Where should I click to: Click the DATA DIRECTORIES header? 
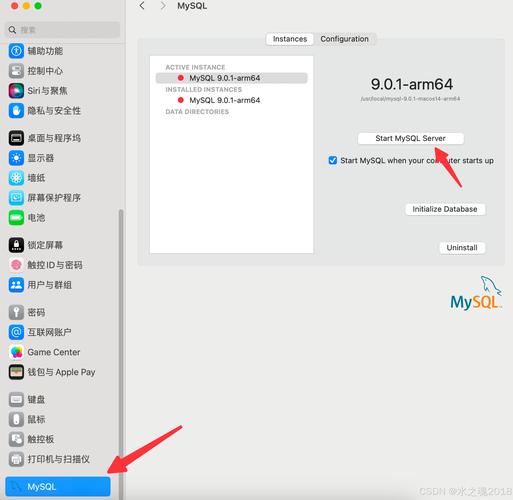[197, 112]
